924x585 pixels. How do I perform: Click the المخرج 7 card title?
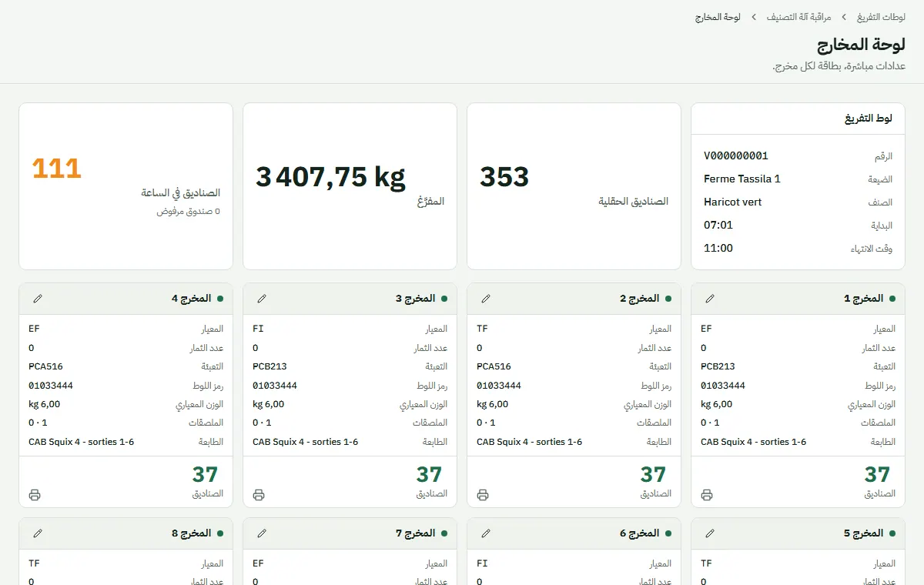click(x=416, y=533)
